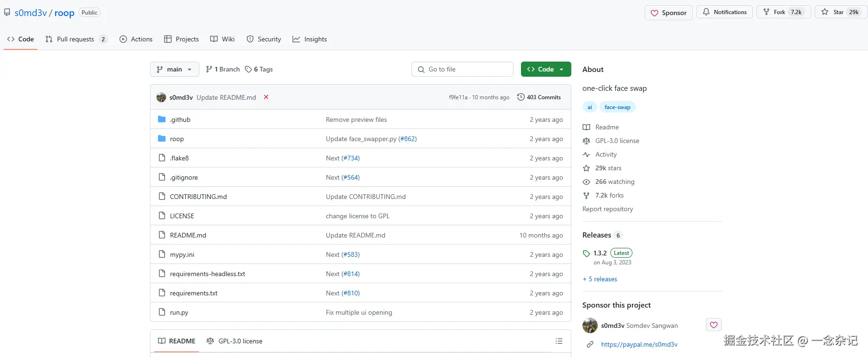The width and height of the screenshot is (868, 357).
Task: Open the Insights tab
Action: [x=310, y=39]
